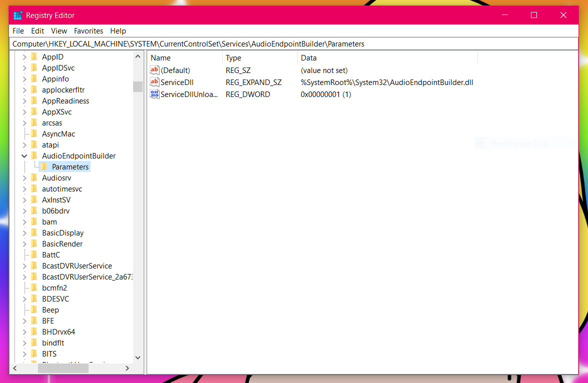The width and height of the screenshot is (588, 383).
Task: Click the horizontal scroll right arrow
Action: pos(127,368)
